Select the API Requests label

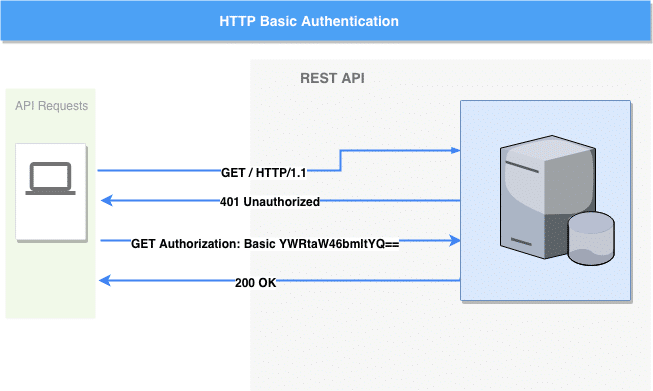coord(52,106)
